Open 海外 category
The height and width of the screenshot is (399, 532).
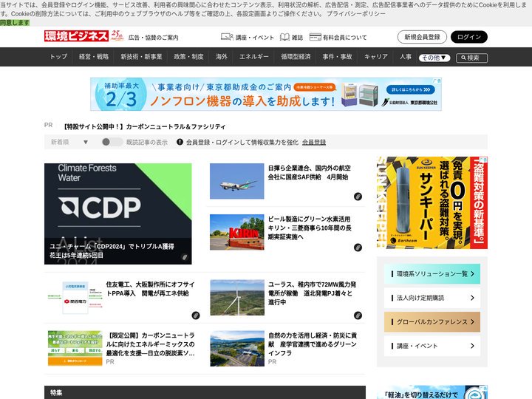(221, 57)
